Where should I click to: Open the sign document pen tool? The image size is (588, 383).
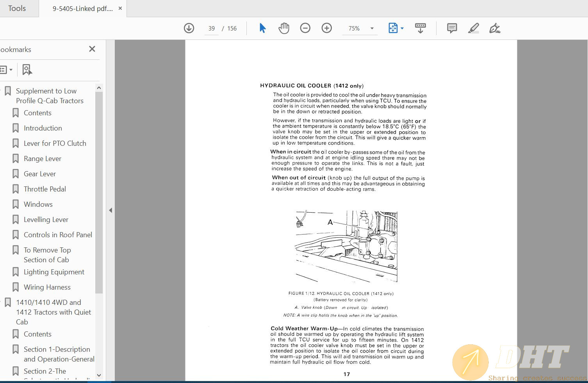[495, 28]
